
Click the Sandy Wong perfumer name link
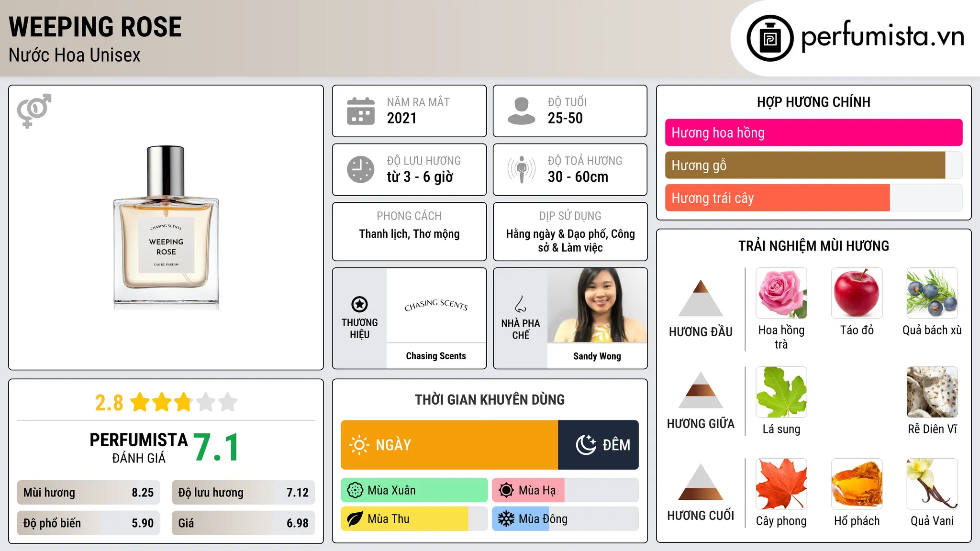click(597, 356)
